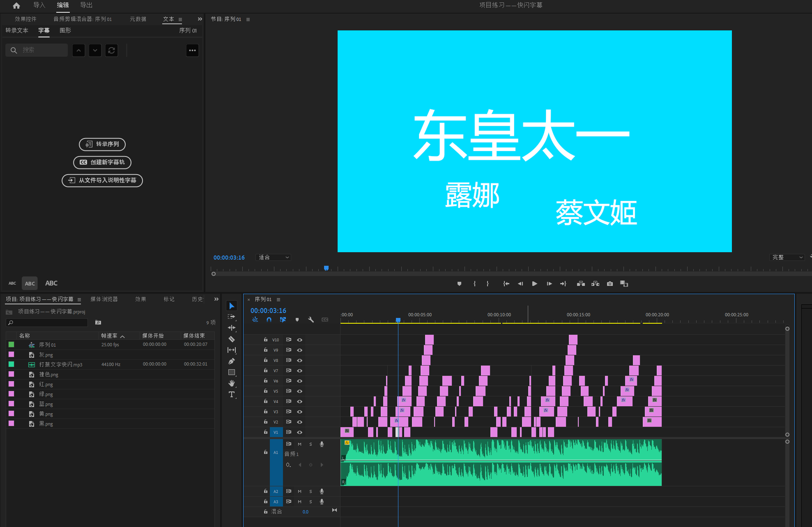Select the Pen tool
This screenshot has height=527, width=812.
(x=232, y=361)
